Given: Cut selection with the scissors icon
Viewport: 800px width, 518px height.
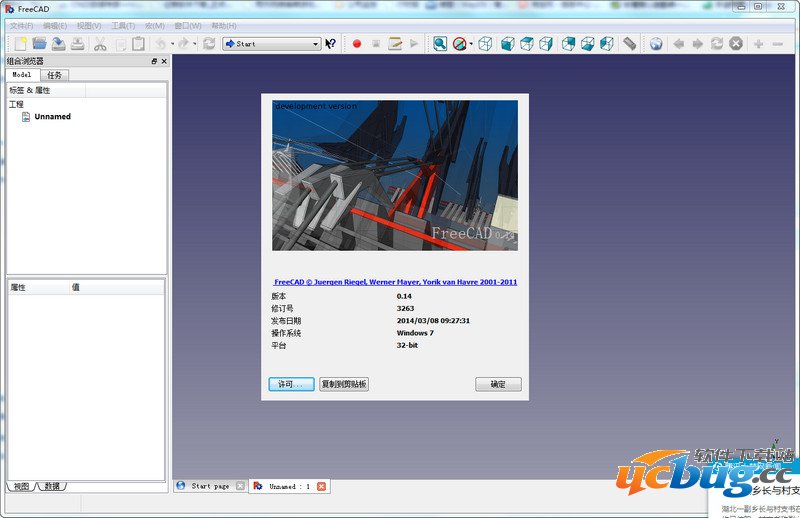Looking at the screenshot, I should pos(100,44).
